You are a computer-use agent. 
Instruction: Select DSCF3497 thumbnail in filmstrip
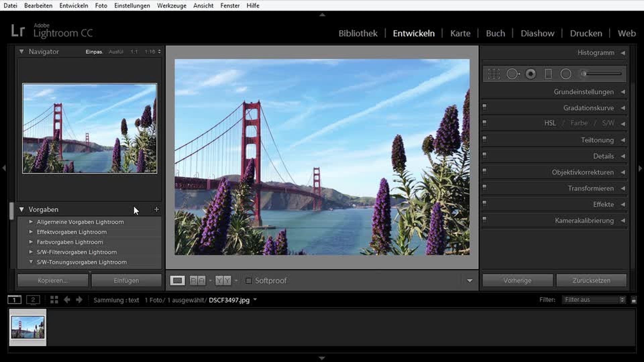(x=28, y=327)
